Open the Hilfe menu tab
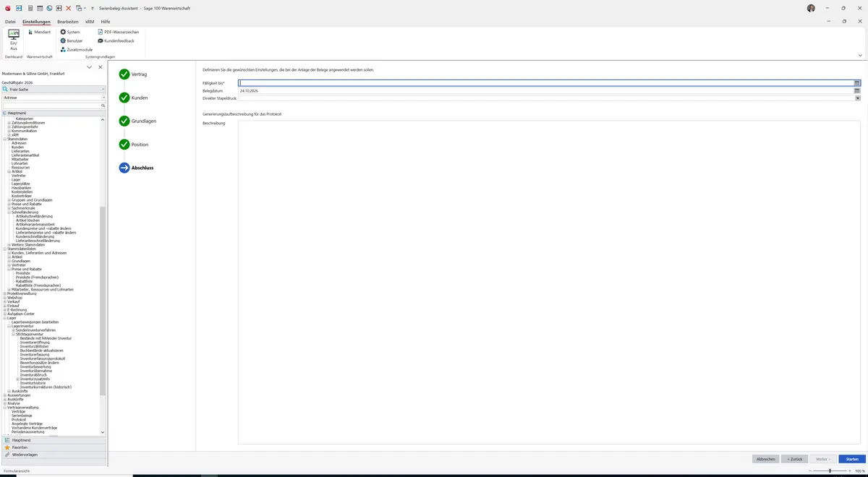Viewport: 868px width, 477px height. point(106,22)
